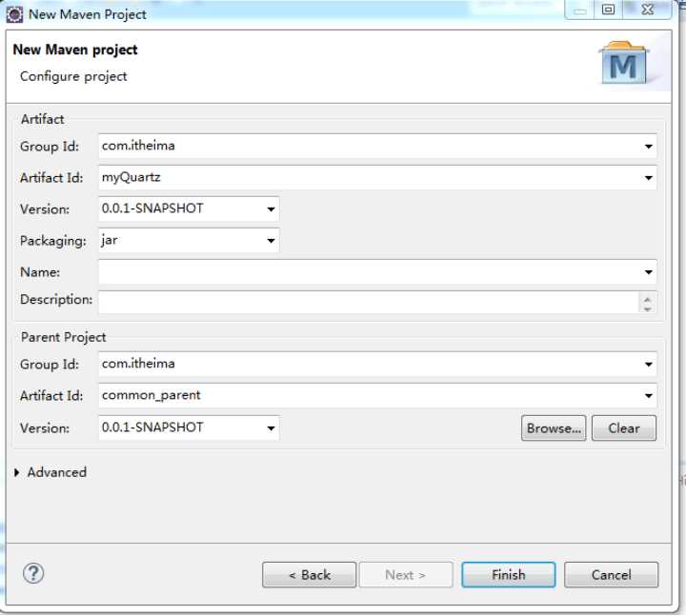Click the Description scroll up arrow
Image resolution: width=686 pixels, height=616 pixels.
pyautogui.click(x=648, y=298)
